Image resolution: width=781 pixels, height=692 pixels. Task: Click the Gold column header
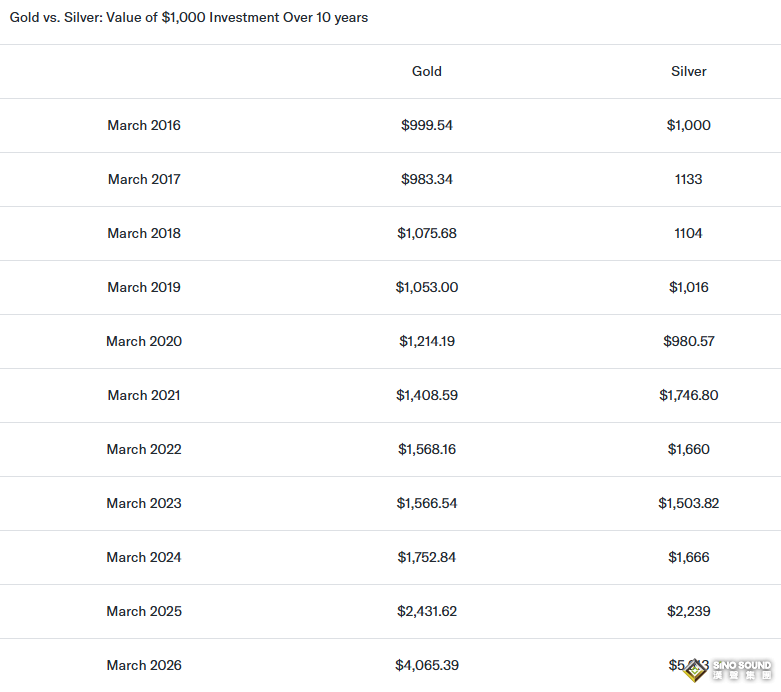427,71
